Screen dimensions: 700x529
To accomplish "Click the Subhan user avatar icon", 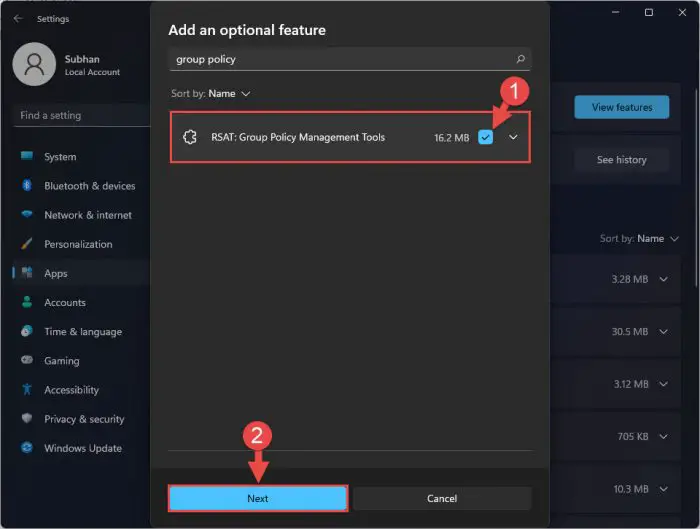I will tap(34, 64).
